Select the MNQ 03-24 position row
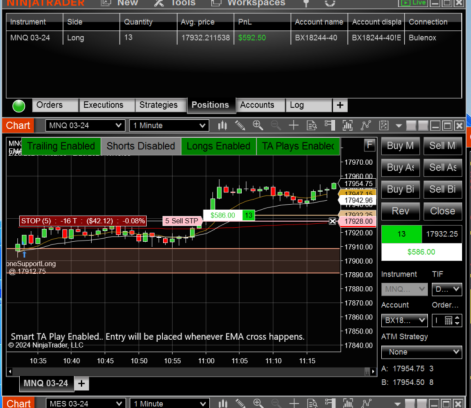 pyautogui.click(x=234, y=38)
